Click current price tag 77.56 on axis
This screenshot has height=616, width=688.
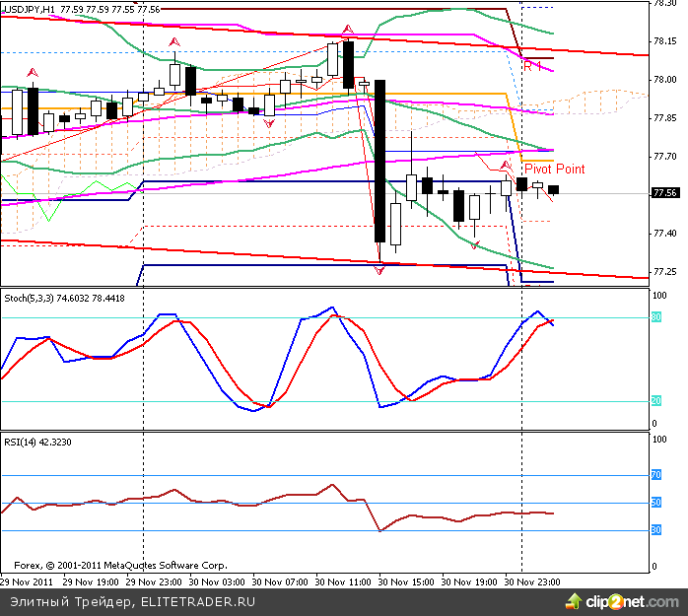coord(664,193)
